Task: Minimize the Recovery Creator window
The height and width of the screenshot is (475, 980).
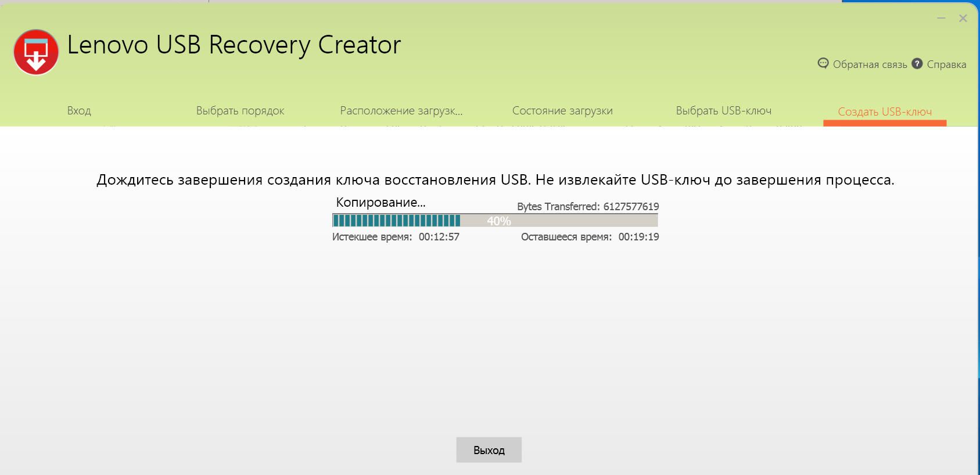Action: (941, 19)
